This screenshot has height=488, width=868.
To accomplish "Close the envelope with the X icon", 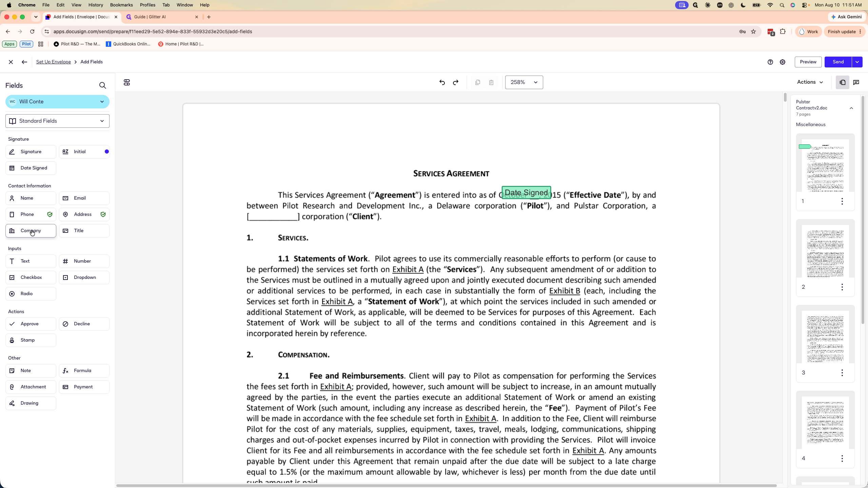I will pyautogui.click(x=11, y=62).
